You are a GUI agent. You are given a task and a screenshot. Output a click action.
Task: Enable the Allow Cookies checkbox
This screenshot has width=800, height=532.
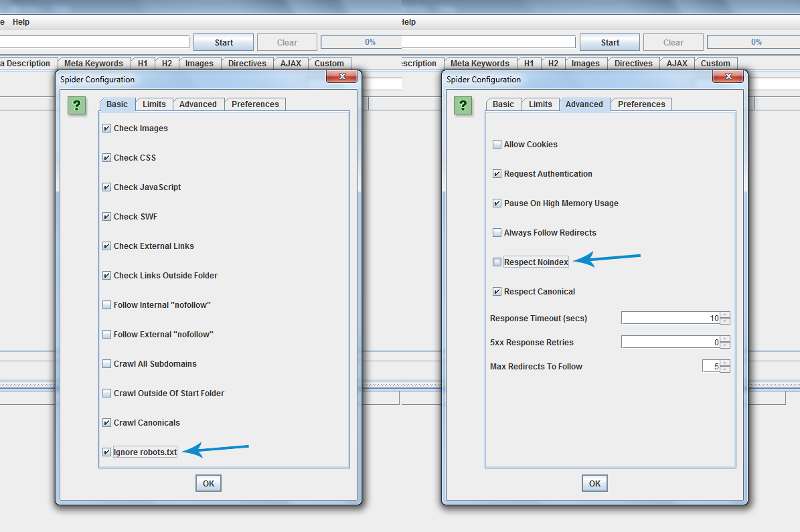coord(497,145)
